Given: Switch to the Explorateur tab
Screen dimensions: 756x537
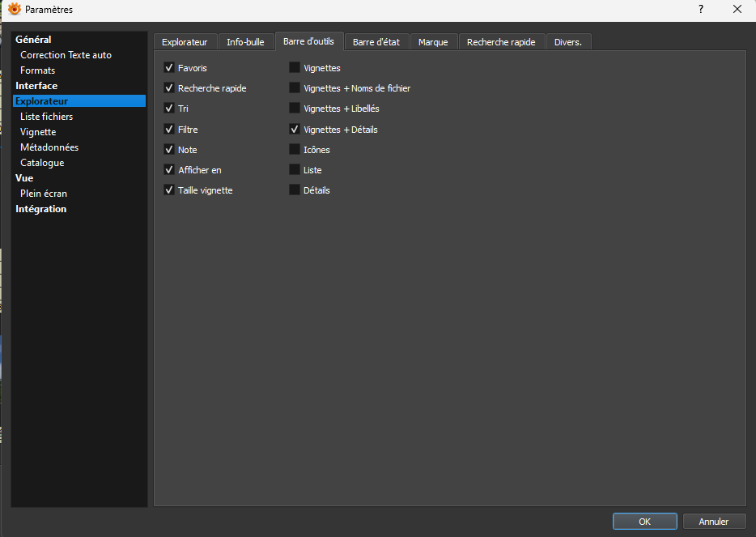Looking at the screenshot, I should pos(185,42).
